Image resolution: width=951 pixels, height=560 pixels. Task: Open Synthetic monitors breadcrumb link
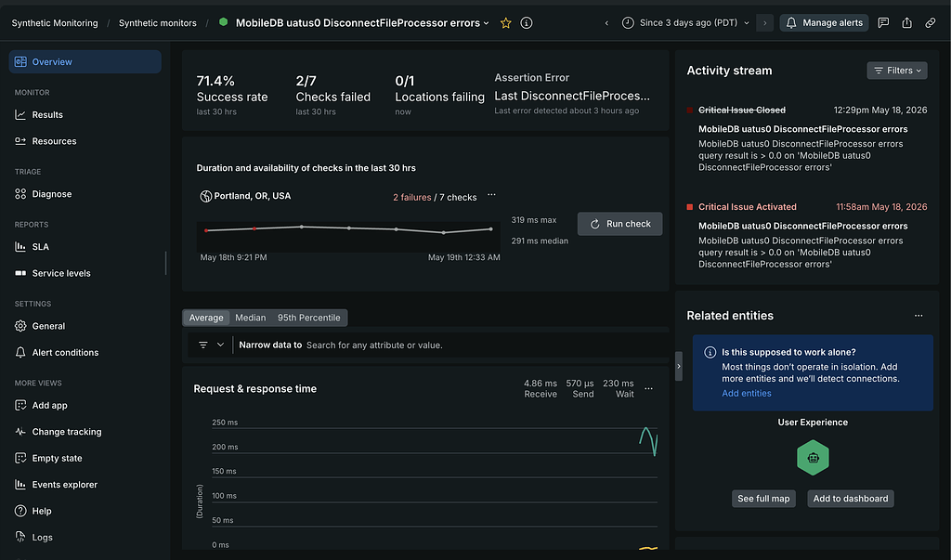click(158, 23)
